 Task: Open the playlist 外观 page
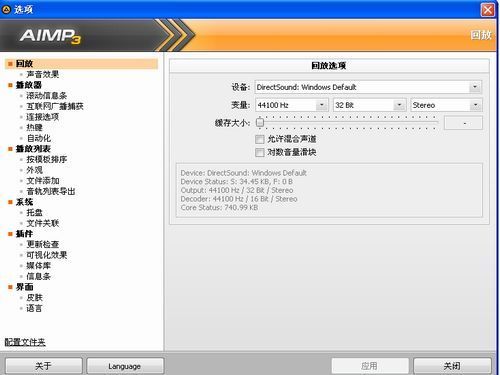pyautogui.click(x=35, y=170)
